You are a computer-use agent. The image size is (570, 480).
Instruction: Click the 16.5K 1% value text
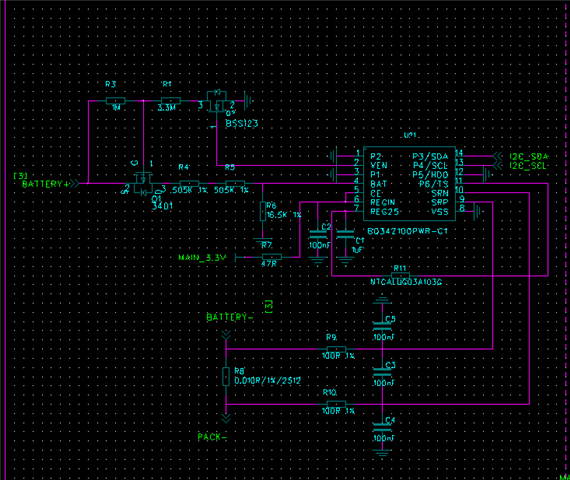click(284, 215)
